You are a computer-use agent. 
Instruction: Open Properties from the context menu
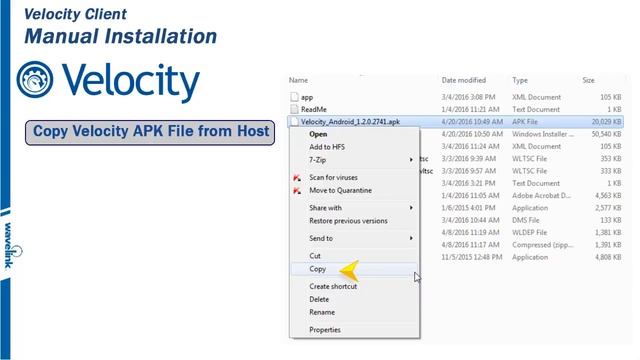coord(325,330)
